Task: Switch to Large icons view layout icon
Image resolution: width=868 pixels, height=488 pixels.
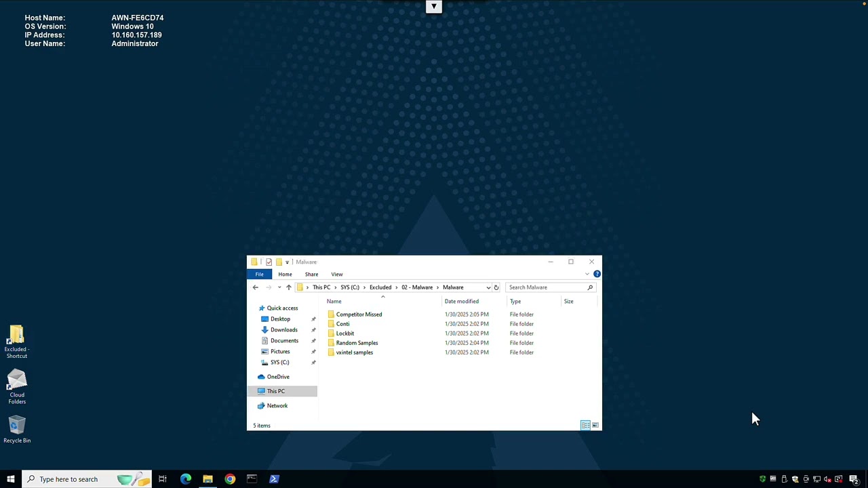Action: click(x=595, y=425)
